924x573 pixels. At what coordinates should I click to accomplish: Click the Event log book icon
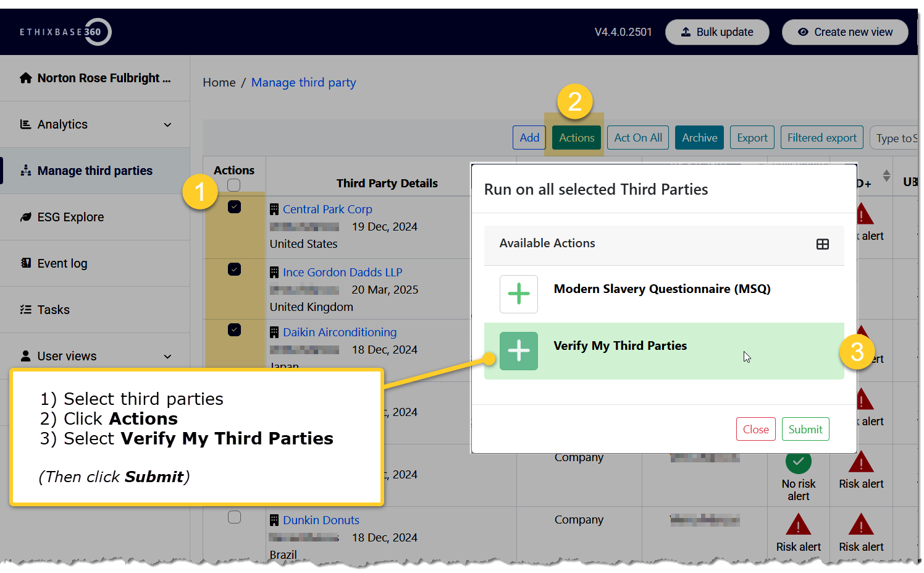click(x=25, y=263)
